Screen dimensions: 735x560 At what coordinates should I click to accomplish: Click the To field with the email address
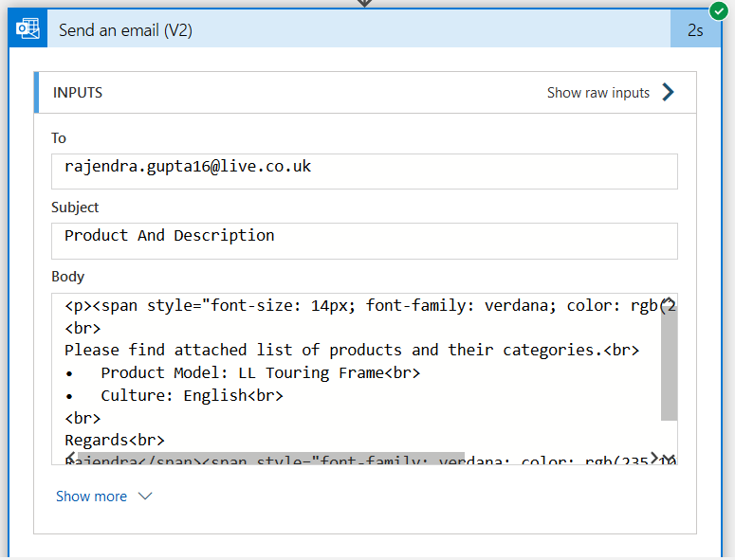364,171
